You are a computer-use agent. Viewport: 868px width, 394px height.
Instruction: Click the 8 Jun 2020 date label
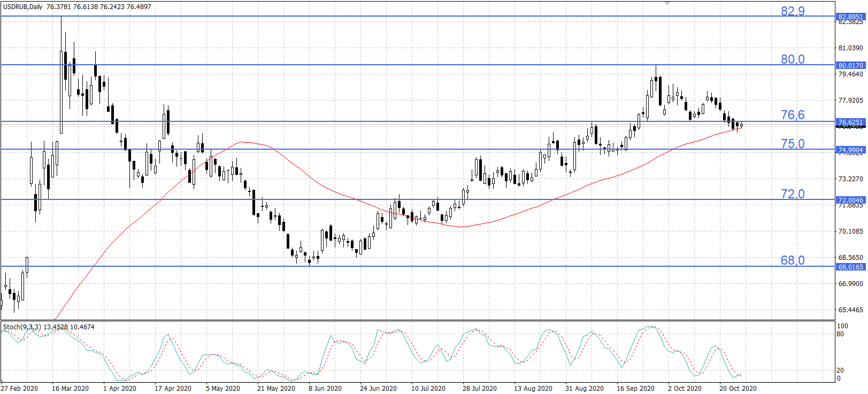325,389
